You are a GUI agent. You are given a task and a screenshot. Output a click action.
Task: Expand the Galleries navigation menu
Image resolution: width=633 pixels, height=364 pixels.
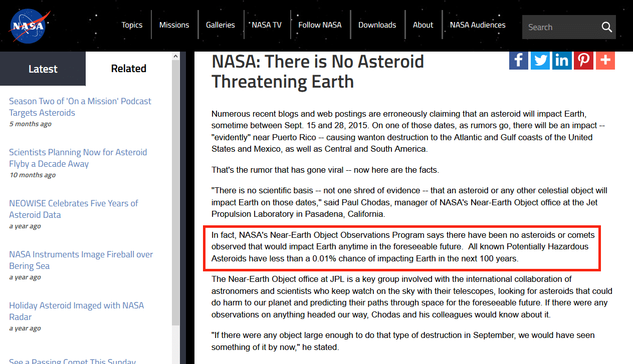pos(220,25)
